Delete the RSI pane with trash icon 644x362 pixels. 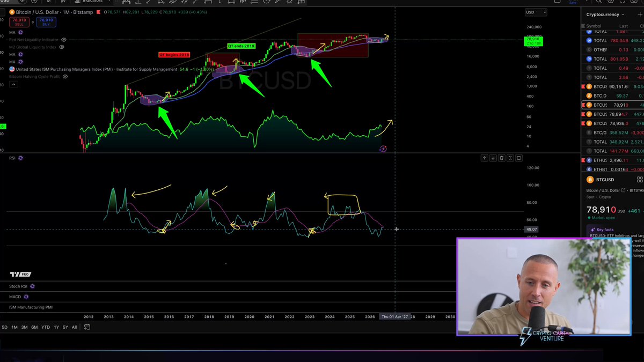502,158
